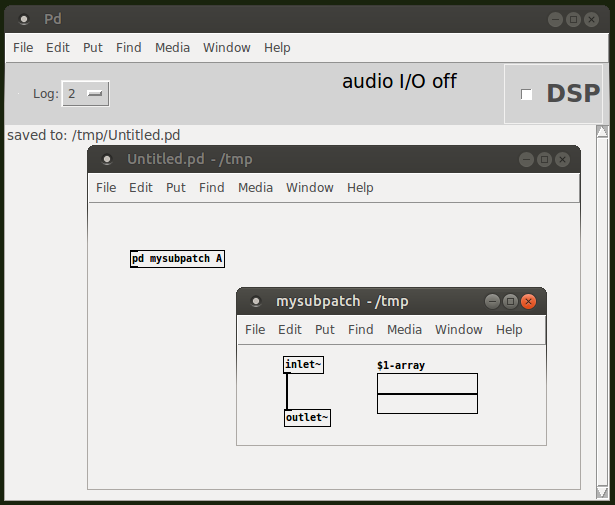Open File menu in main Pd window
This screenshot has height=505, width=615.
[x=23, y=47]
